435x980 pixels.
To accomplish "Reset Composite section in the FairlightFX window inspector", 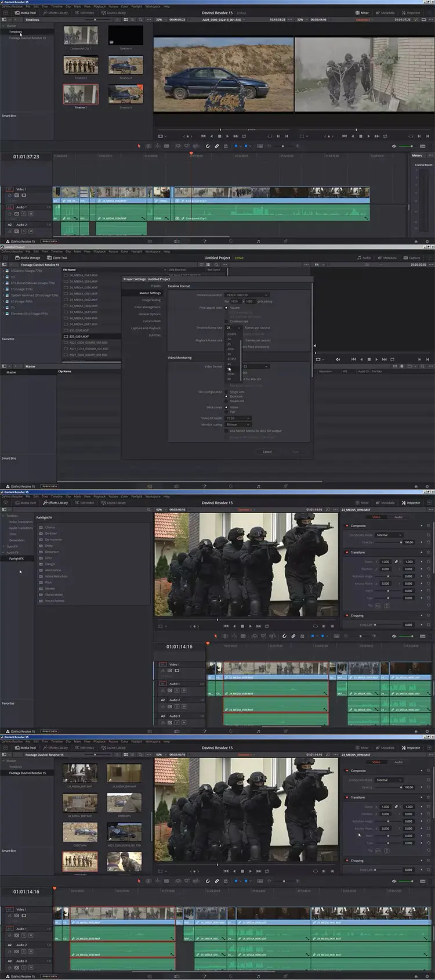I will (429, 525).
